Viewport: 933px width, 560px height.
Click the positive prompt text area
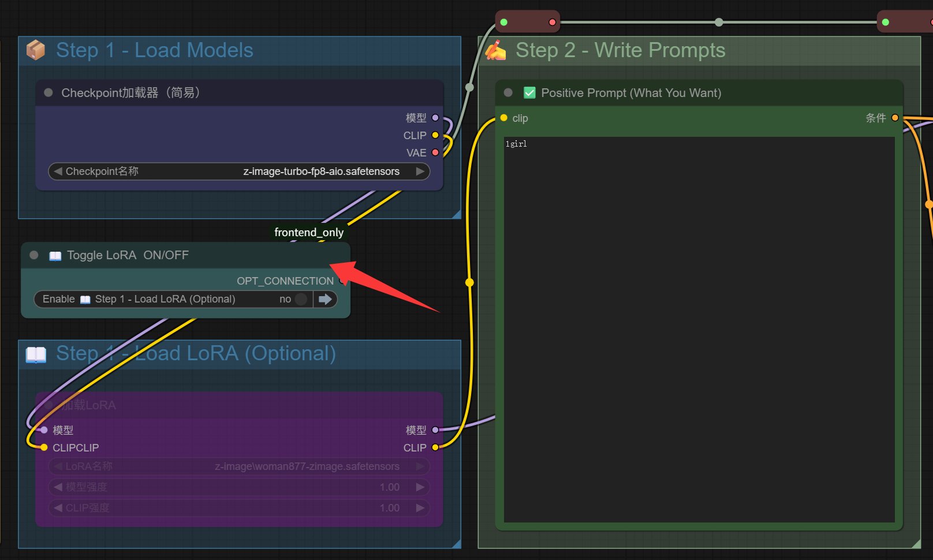[699, 329]
